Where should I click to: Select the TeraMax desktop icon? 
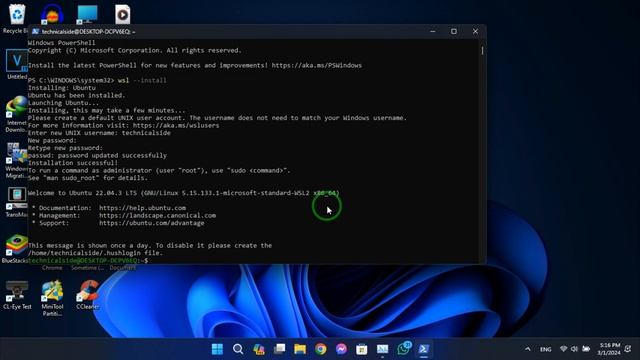tap(16, 202)
